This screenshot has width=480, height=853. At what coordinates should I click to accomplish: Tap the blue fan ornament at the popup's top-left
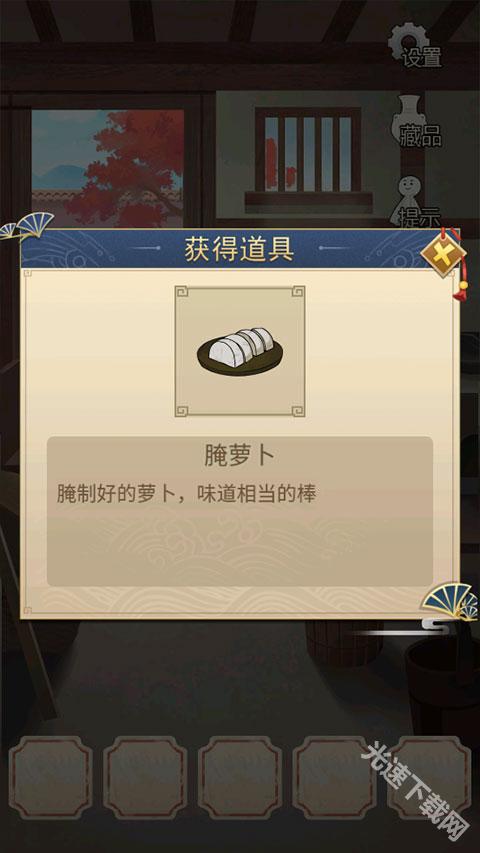[x=27, y=225]
